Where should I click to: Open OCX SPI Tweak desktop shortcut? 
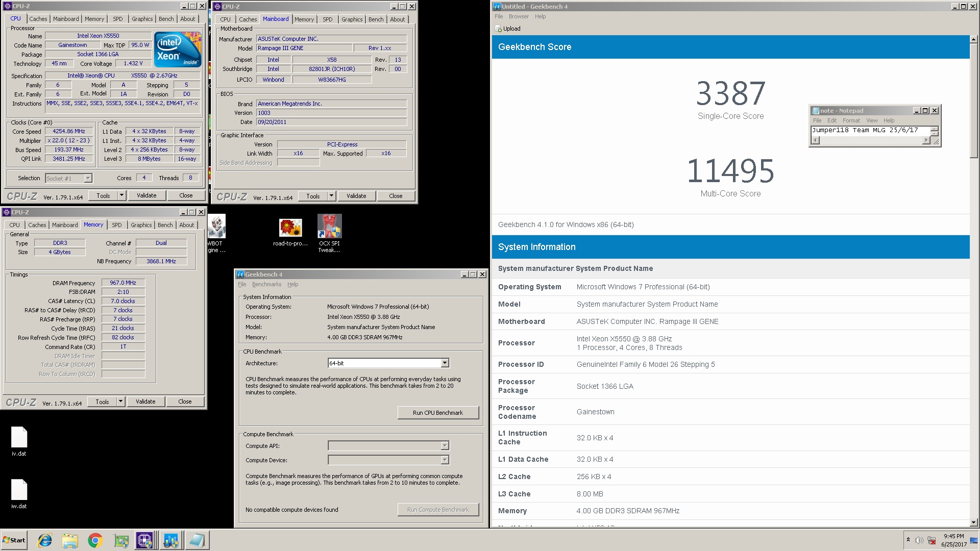click(329, 233)
